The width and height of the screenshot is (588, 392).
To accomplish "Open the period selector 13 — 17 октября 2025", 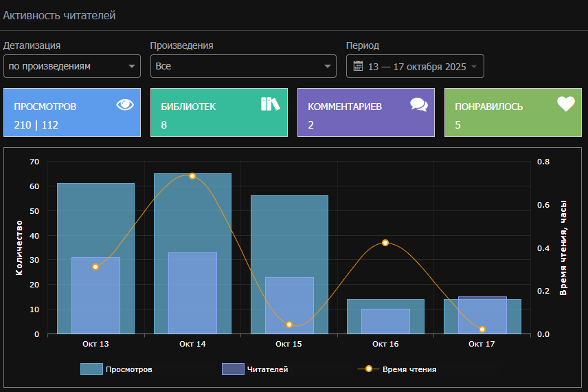I will (x=416, y=67).
